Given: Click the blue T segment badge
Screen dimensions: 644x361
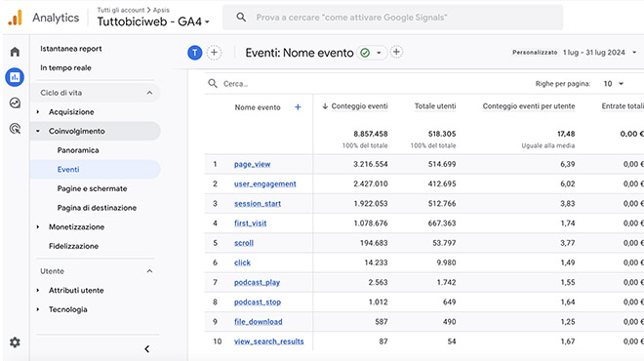Looking at the screenshot, I should (195, 53).
